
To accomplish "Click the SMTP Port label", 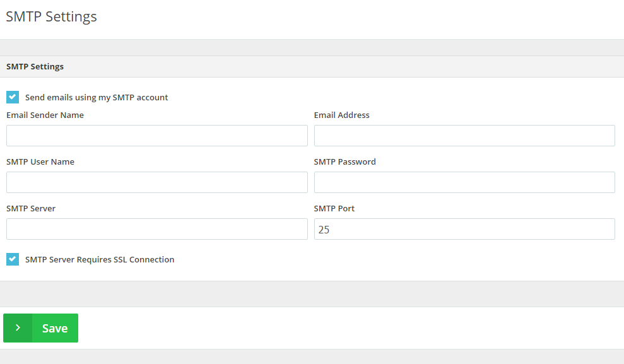I will [334, 208].
